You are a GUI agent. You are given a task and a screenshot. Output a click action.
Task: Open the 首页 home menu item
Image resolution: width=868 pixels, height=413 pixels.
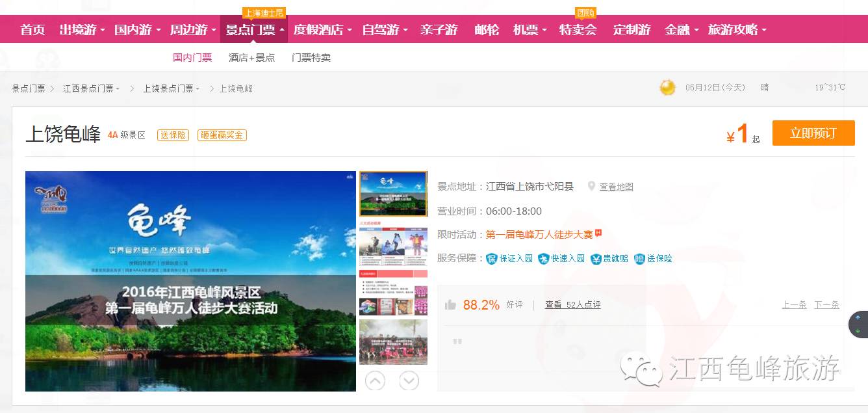32,30
